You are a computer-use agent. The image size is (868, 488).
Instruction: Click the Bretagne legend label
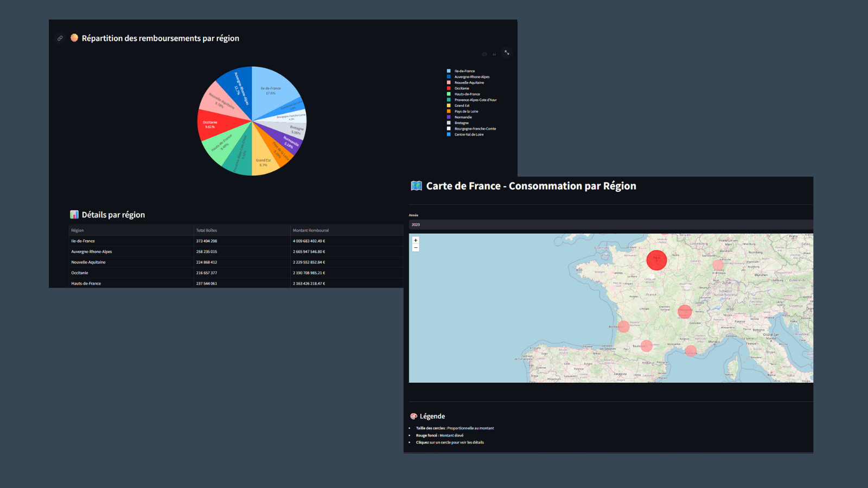click(x=461, y=123)
